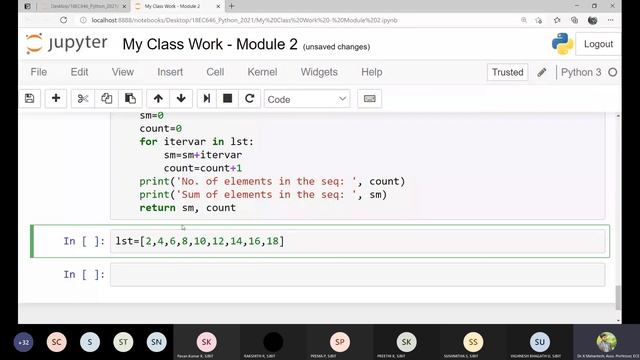Click the Logout button
The height and width of the screenshot is (360, 640).
(598, 44)
